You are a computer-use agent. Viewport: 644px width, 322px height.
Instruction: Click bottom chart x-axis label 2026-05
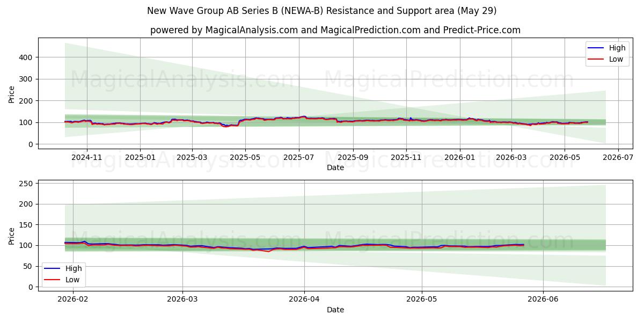coord(422,300)
